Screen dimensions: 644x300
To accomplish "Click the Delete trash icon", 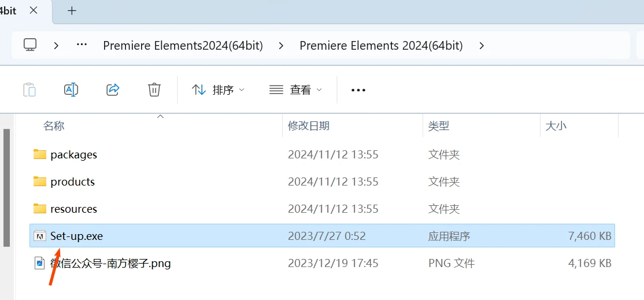I will click(x=154, y=90).
